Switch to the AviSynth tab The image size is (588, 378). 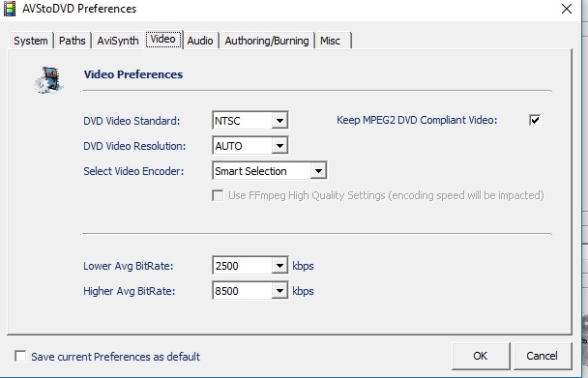pyautogui.click(x=118, y=41)
